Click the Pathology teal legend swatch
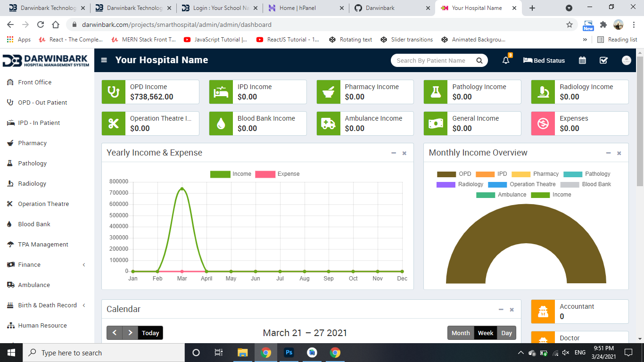The width and height of the screenshot is (644, 362). pyautogui.click(x=573, y=174)
